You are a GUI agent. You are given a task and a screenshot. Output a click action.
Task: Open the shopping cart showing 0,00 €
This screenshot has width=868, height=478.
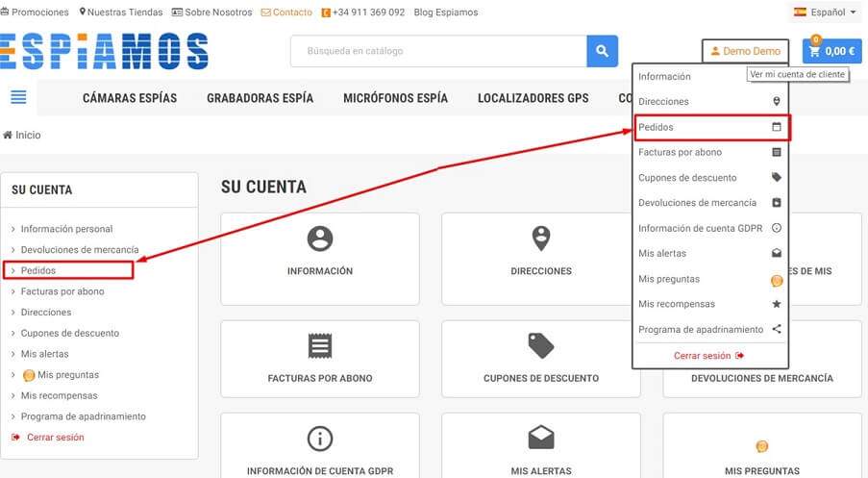831,51
